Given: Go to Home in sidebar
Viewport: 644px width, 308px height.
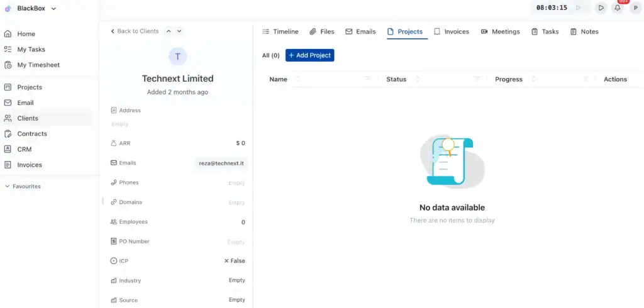Looking at the screenshot, I should pos(26,34).
